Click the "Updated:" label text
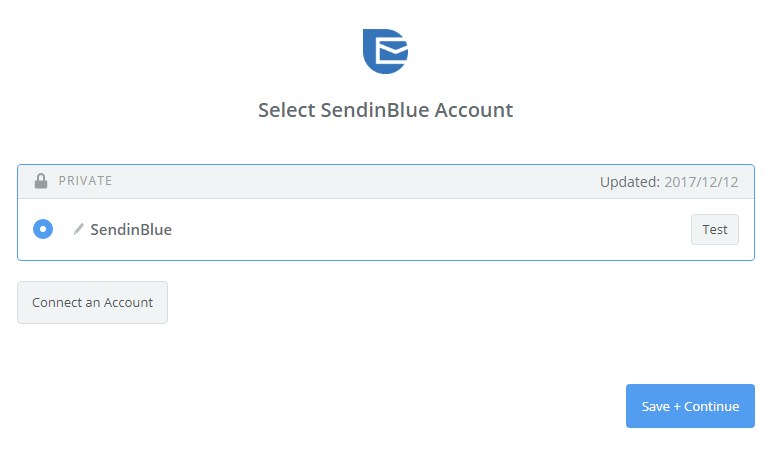 (x=629, y=182)
